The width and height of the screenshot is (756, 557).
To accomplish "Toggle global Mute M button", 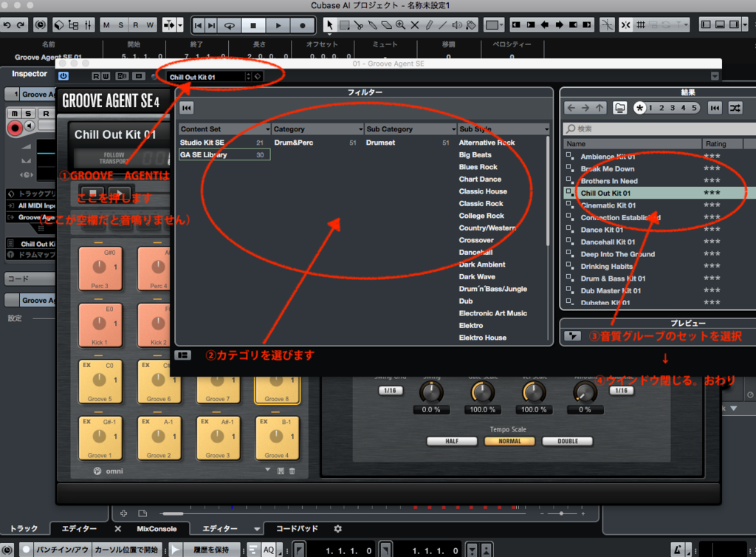I will click(106, 25).
